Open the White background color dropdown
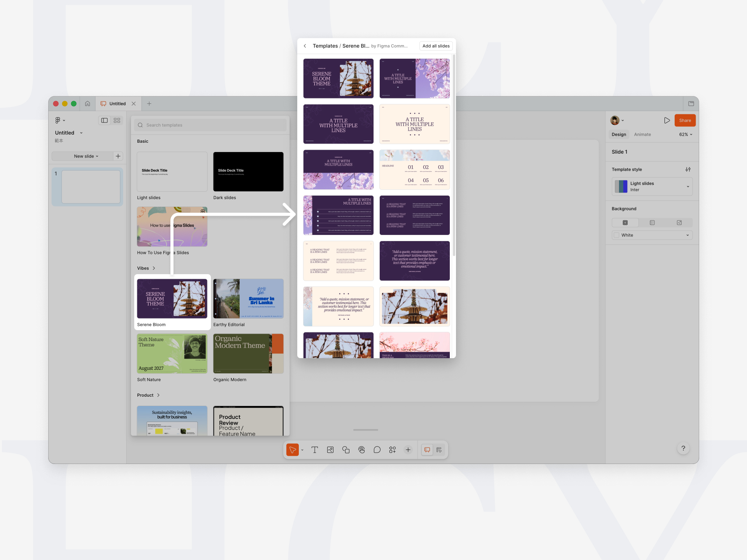The height and width of the screenshot is (560, 747). (652, 235)
